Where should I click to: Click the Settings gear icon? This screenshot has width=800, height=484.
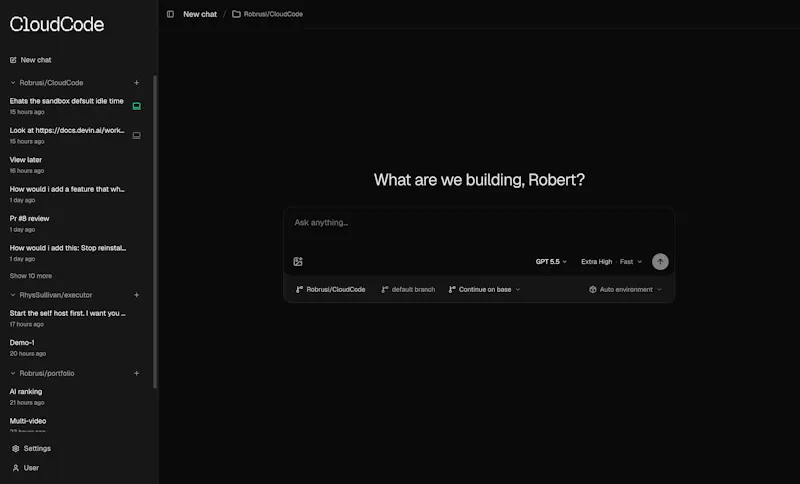(16, 449)
